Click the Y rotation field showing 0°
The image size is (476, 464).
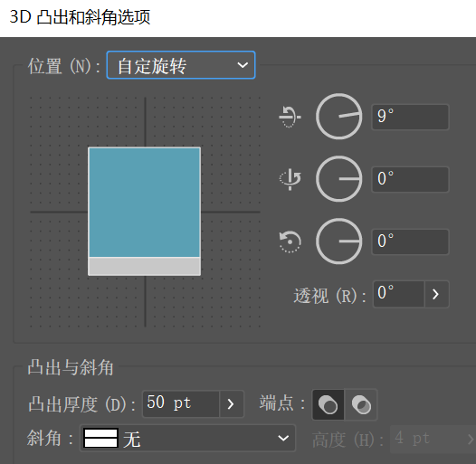coord(410,179)
